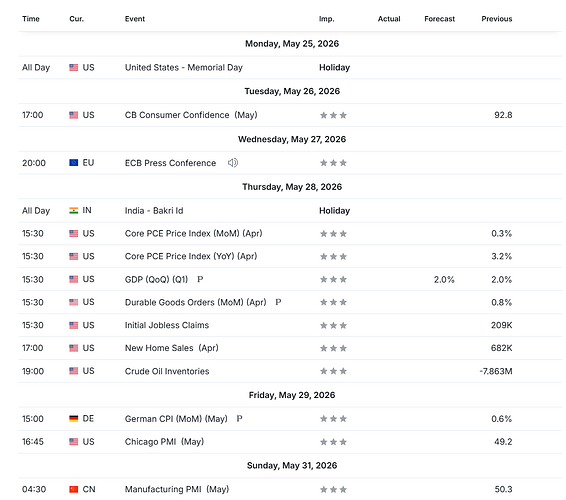The height and width of the screenshot is (500, 566).
Task: Click the China flag in Manufacturing PMI row
Action: click(x=74, y=490)
